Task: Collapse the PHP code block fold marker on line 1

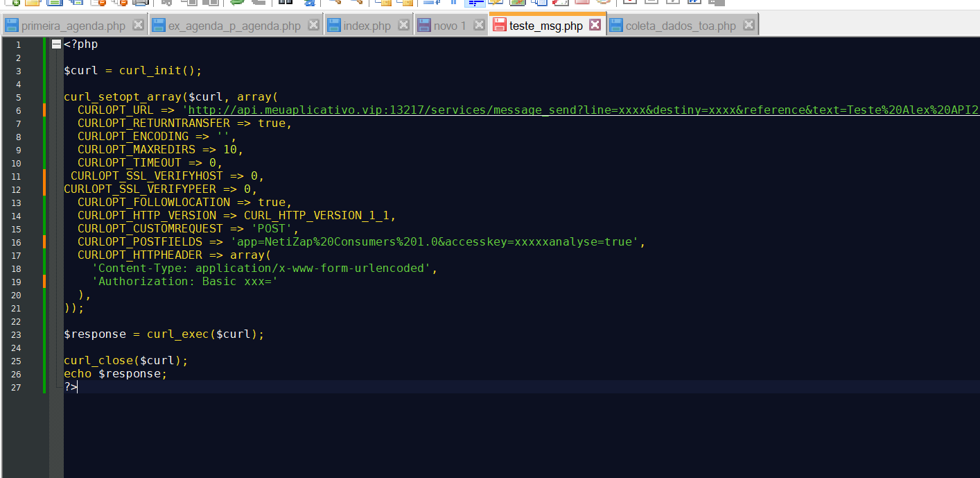Action: pyautogui.click(x=56, y=44)
